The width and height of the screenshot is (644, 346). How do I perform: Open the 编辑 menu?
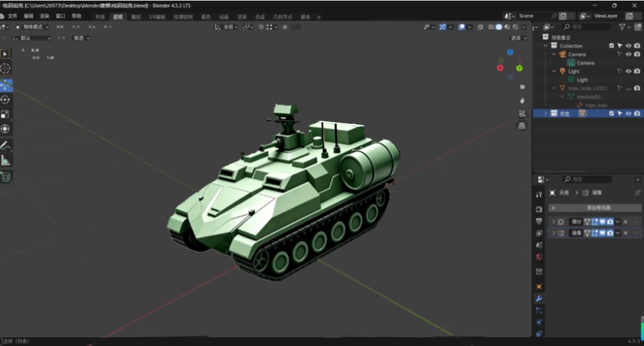[x=29, y=16]
